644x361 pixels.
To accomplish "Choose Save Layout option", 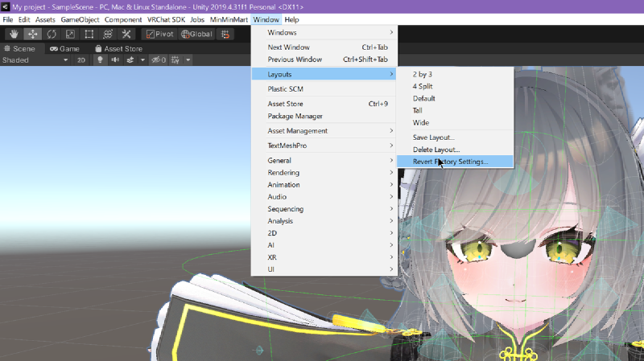I will pos(455,137).
